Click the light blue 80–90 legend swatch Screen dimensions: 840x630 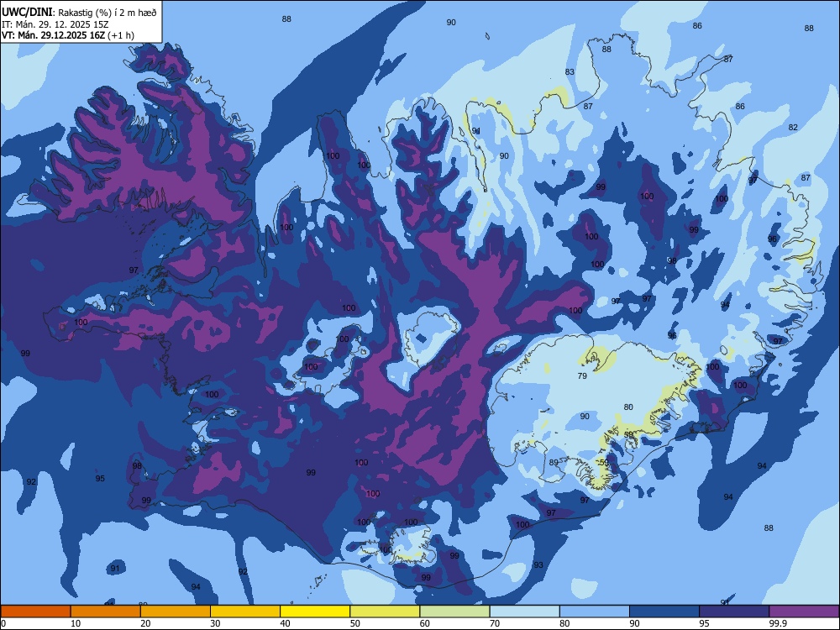click(595, 612)
